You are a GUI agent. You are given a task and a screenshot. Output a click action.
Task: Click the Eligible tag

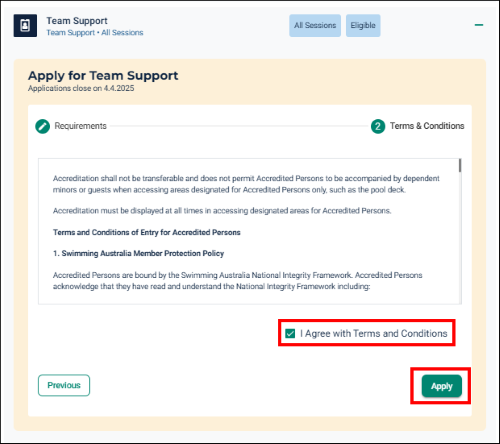point(363,25)
